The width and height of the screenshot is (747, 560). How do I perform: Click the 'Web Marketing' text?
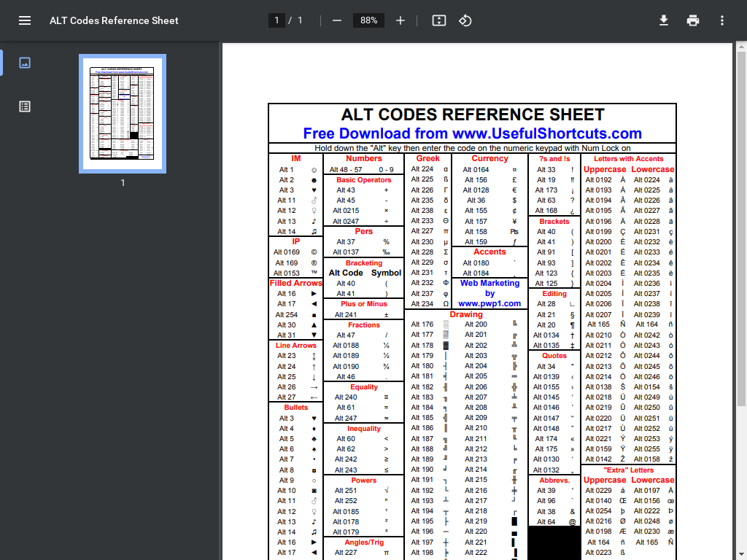489,283
